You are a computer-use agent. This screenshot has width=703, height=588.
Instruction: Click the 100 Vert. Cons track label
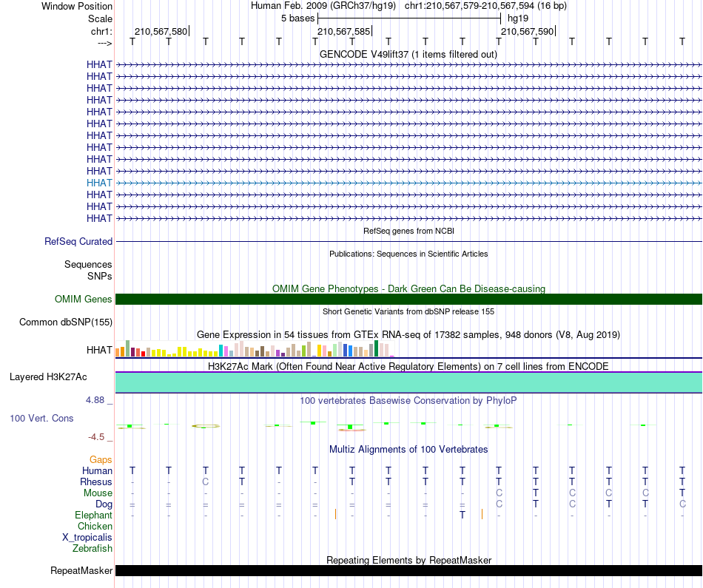pos(41,418)
